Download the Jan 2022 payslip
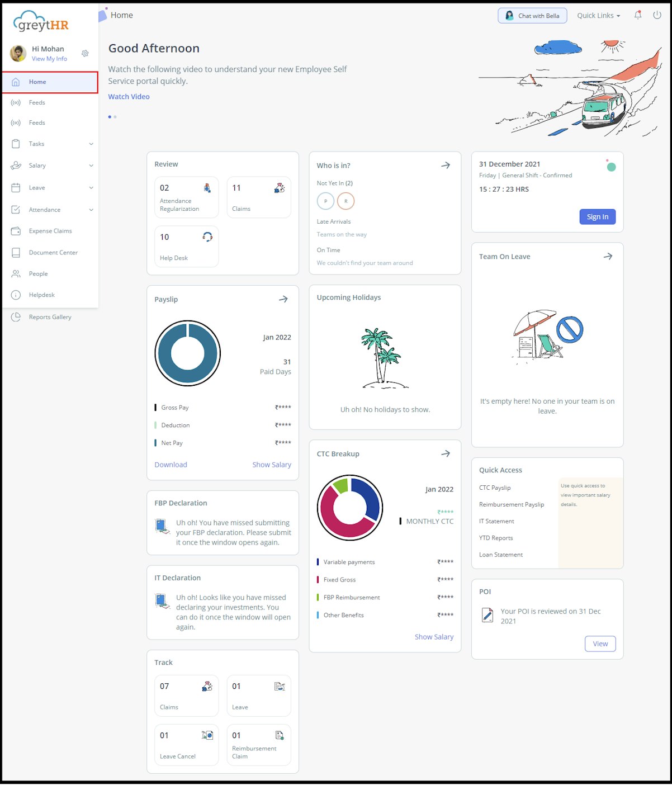Screen dimensions: 672x785 171,465
